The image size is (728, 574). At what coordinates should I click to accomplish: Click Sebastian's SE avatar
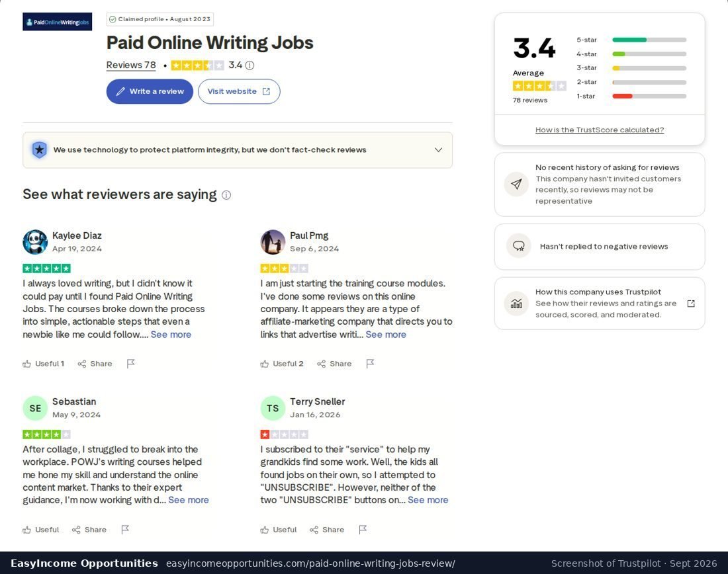[x=35, y=408]
